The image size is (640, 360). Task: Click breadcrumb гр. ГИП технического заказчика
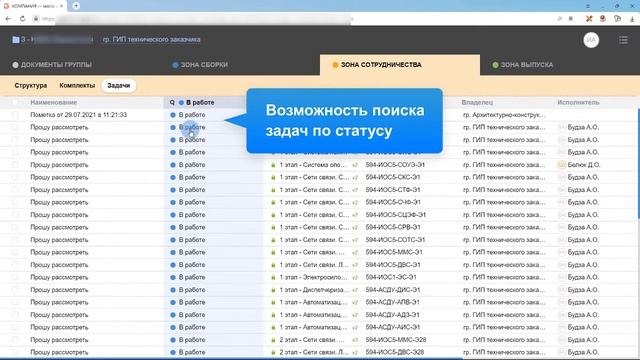[x=151, y=40]
